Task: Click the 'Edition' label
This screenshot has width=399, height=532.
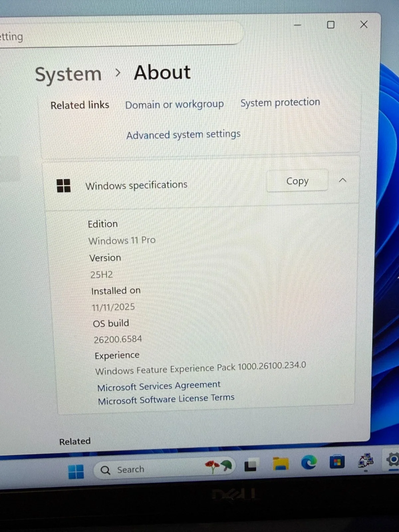Action: 103,224
